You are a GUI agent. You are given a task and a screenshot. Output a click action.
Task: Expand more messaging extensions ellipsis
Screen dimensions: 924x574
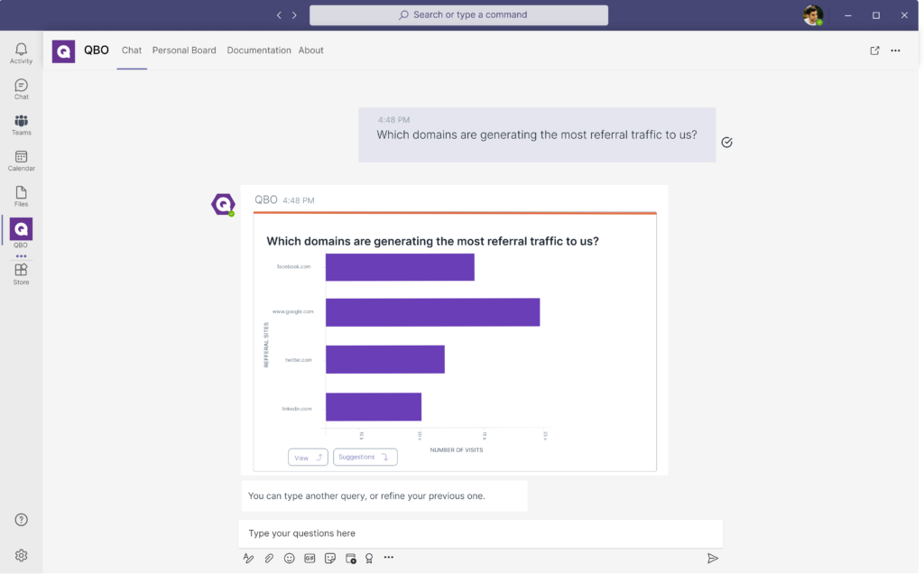(x=389, y=558)
